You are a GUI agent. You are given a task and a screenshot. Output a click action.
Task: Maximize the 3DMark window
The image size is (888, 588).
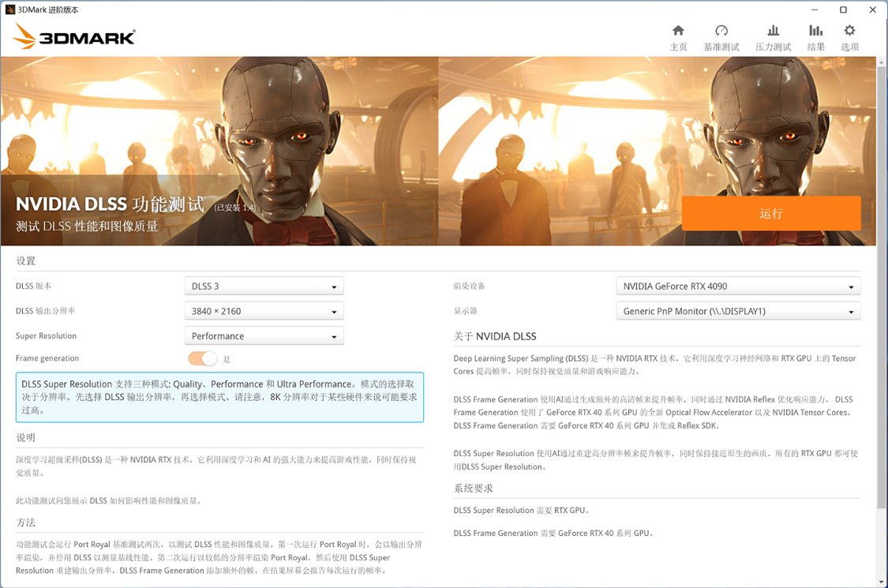click(843, 9)
